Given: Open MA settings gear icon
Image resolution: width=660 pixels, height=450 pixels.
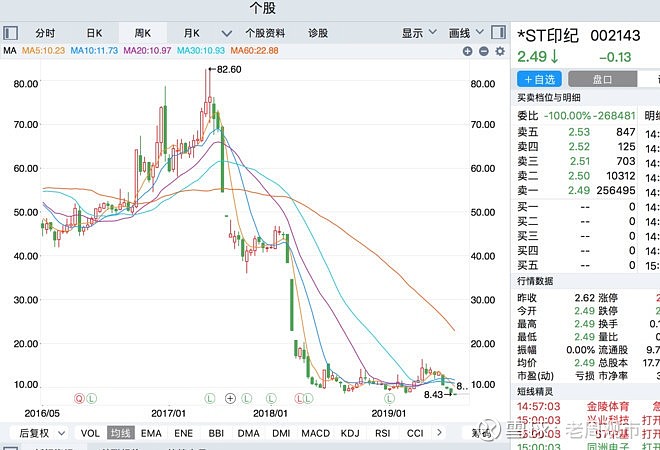Looking at the screenshot, I should (x=500, y=51).
